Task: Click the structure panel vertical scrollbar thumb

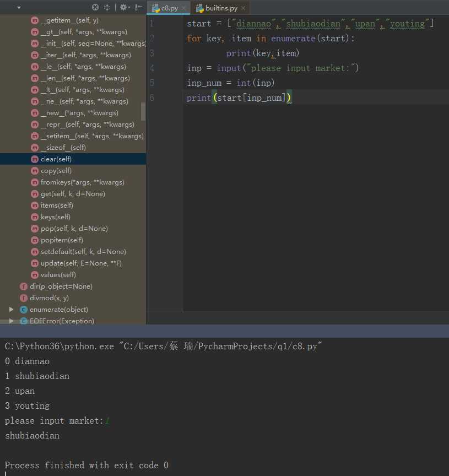Action: (x=143, y=111)
